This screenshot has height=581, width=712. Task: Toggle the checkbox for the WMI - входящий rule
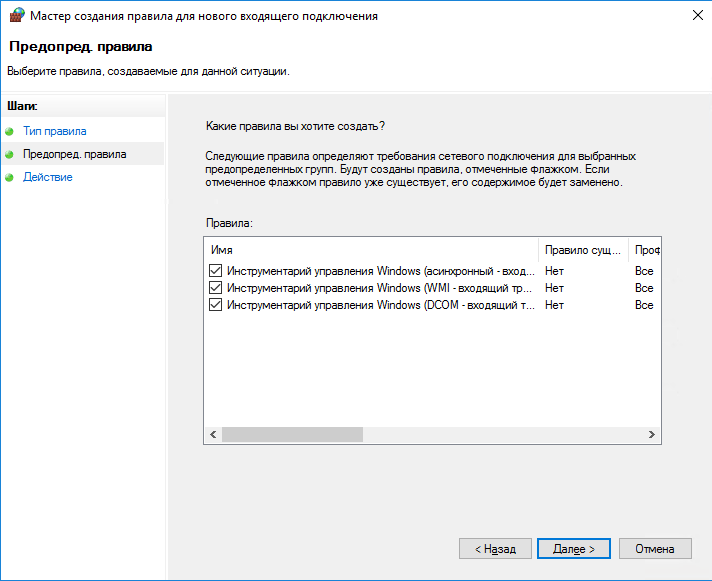point(215,288)
